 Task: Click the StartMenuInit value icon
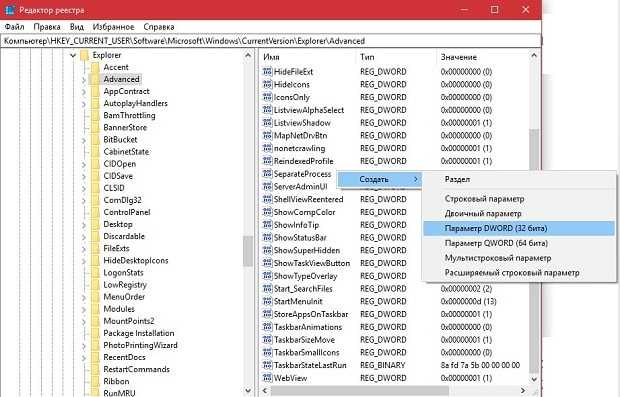(x=267, y=301)
